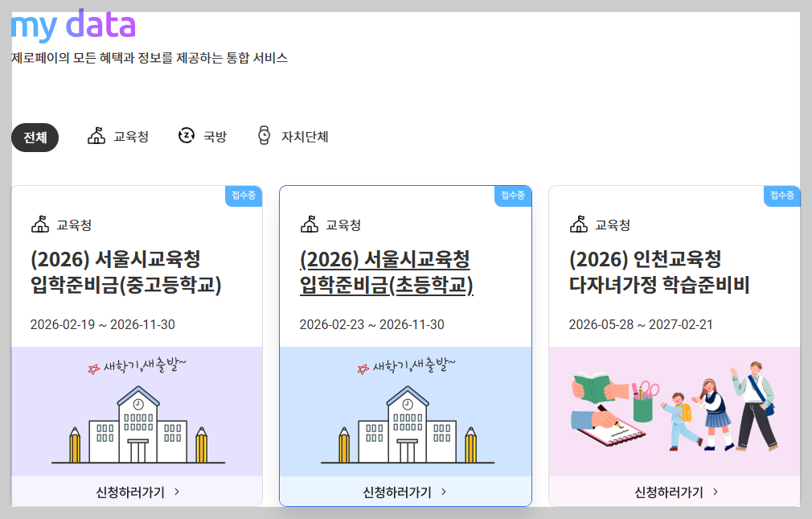The width and height of the screenshot is (812, 519).
Task: Open 서울시교육청 입학준비금(초등학교) title link
Action: click(387, 272)
